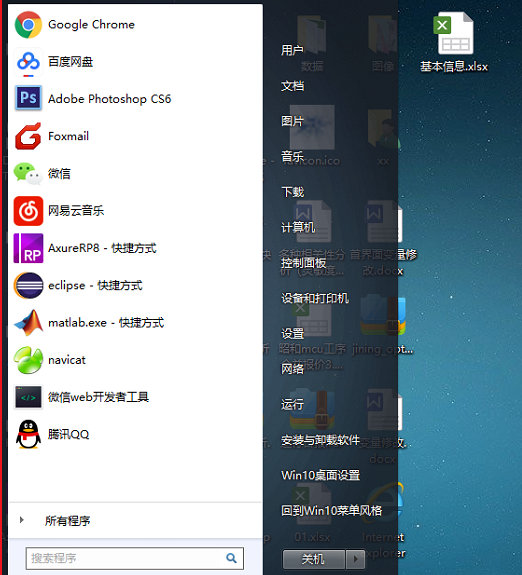This screenshot has width=522, height=575.
Task: Select the Foxmail text label
Action: [68, 136]
